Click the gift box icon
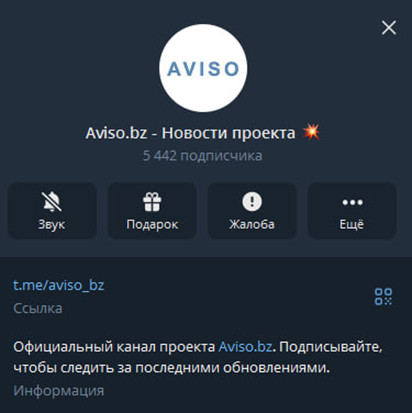Screen dimensions: 412x413 click(x=152, y=202)
